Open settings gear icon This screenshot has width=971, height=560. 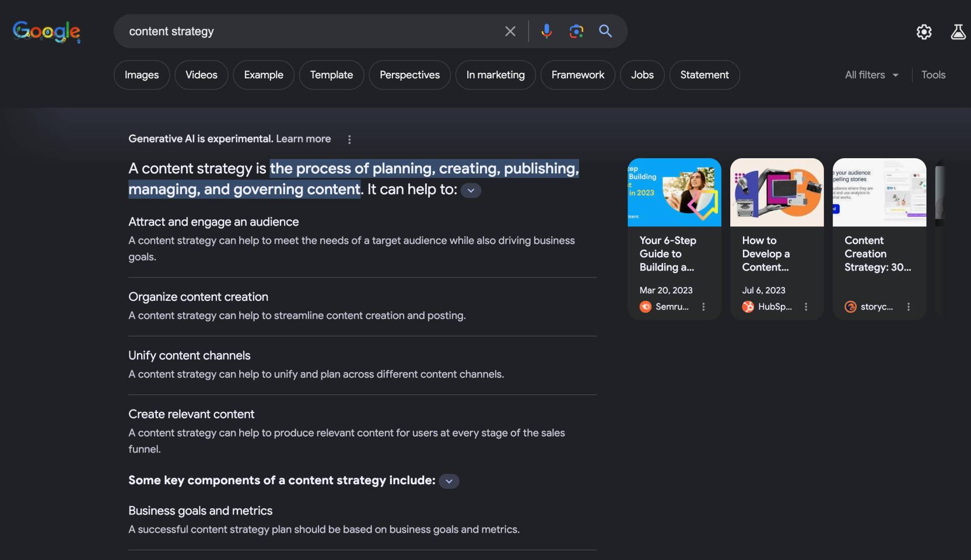(x=924, y=32)
